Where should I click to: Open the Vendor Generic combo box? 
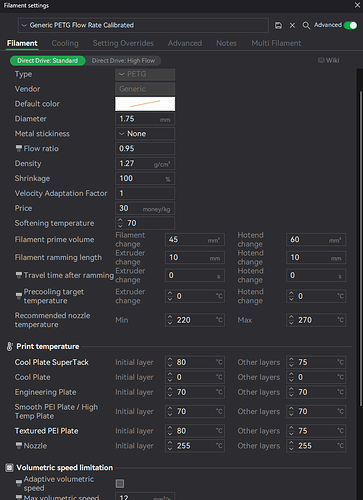[x=145, y=89]
